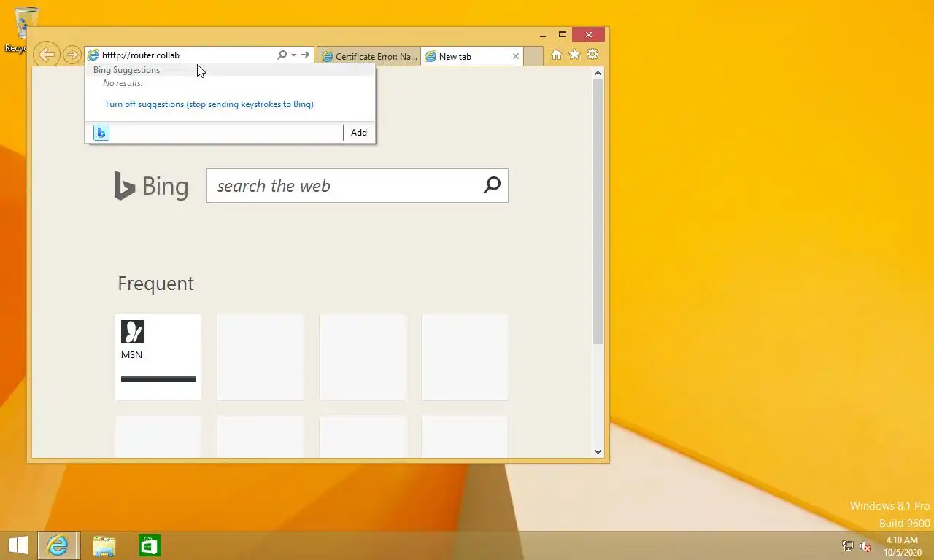Click the Add button in the suggestions dropdown

tap(359, 133)
